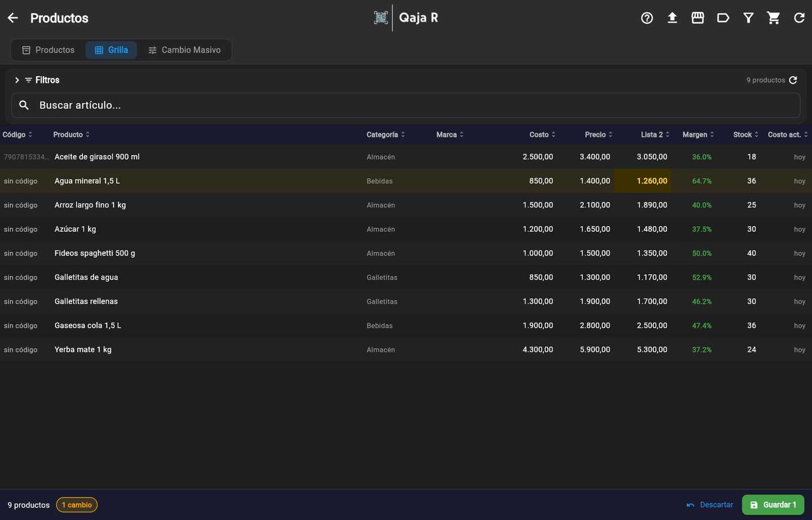Open the help question mark icon
Screen dimensions: 812x520
647,18
